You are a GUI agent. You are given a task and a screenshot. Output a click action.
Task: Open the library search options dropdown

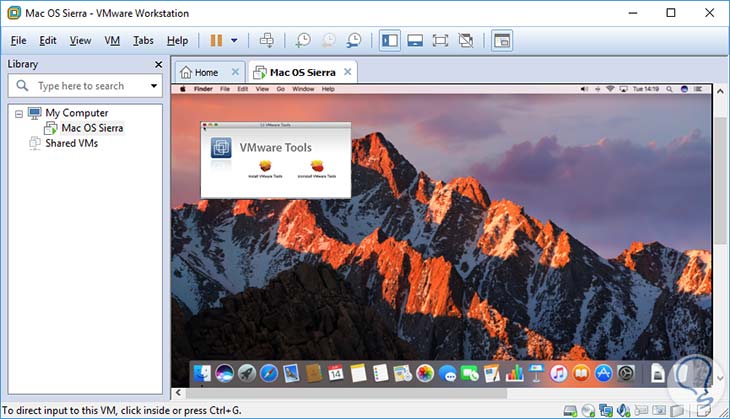tap(154, 86)
